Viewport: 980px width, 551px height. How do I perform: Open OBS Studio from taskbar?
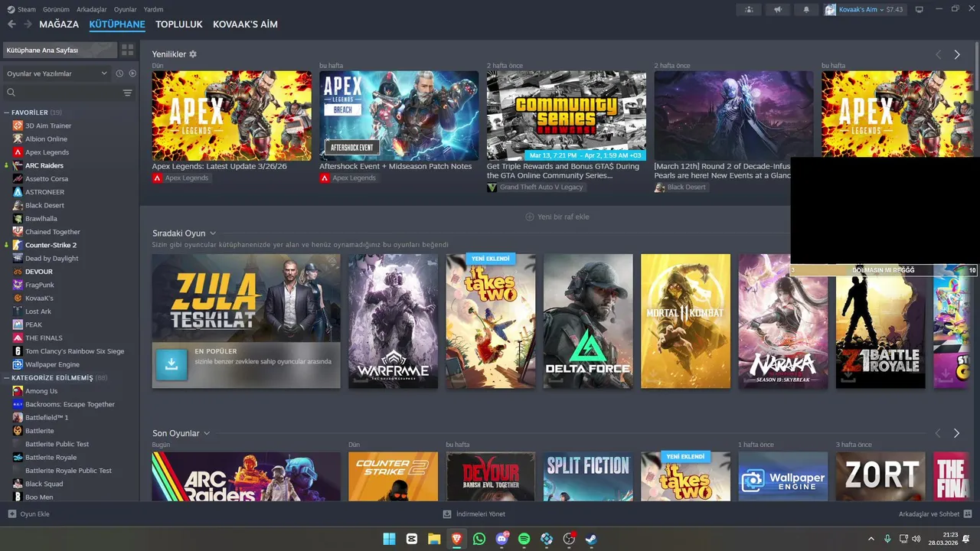coord(569,539)
